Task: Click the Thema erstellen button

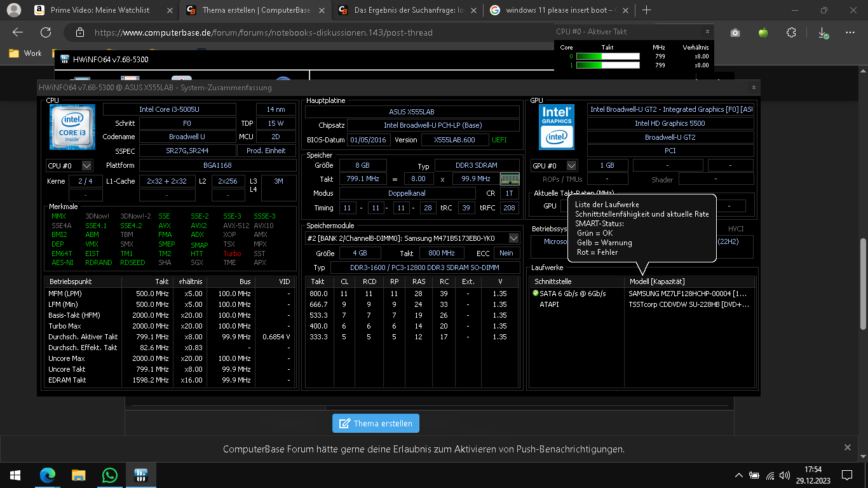Action: 376,423
